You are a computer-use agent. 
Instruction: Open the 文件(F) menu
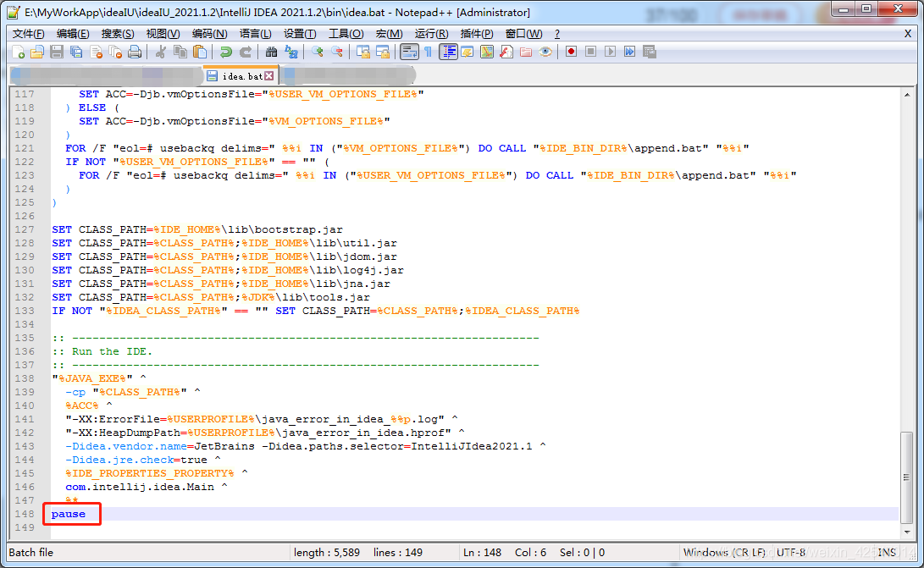coord(28,34)
